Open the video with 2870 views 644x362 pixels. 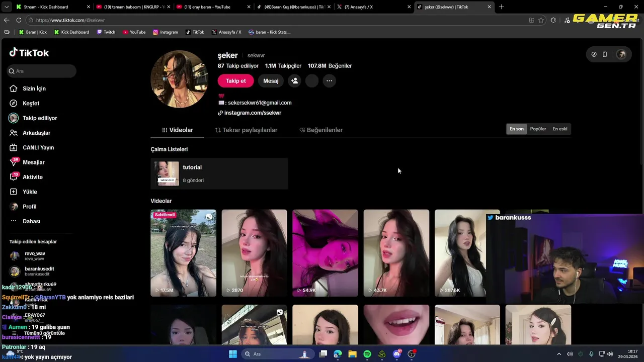point(254,253)
